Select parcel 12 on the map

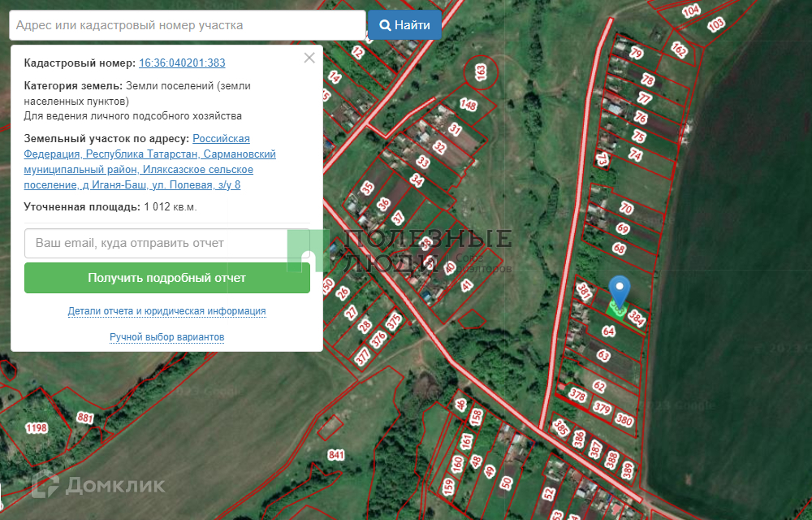pos(357,52)
